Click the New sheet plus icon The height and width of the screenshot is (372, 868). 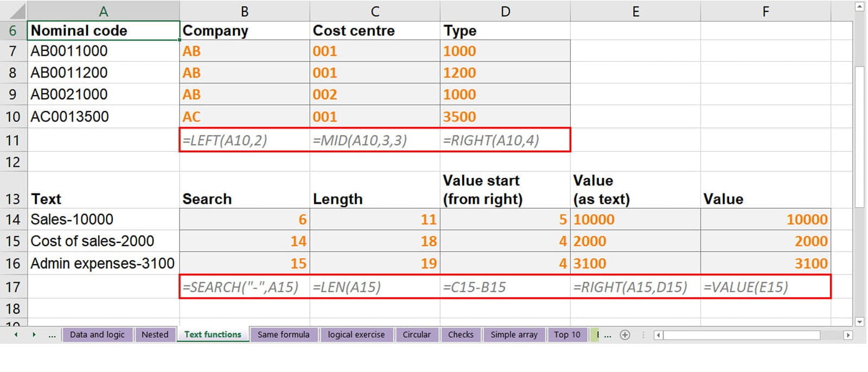click(x=625, y=335)
